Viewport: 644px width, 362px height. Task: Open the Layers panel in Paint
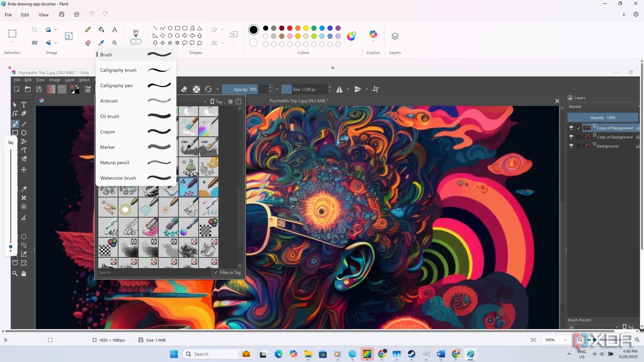[x=395, y=36]
